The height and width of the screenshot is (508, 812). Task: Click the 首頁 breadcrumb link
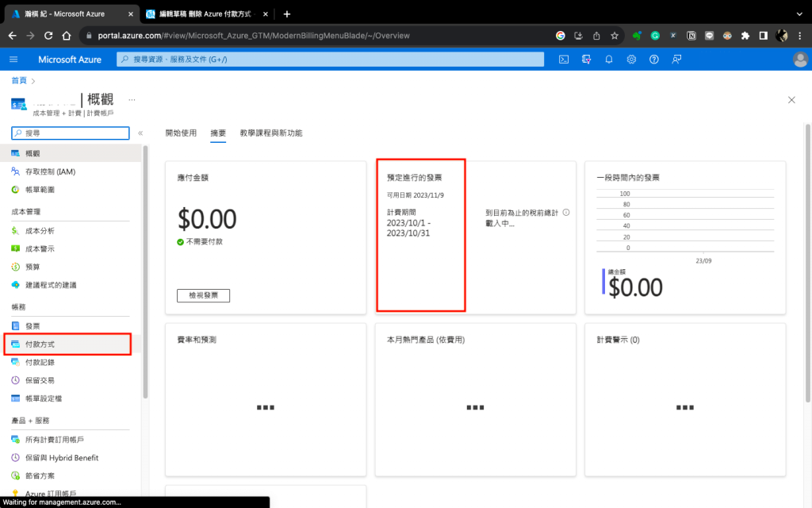pyautogui.click(x=19, y=80)
